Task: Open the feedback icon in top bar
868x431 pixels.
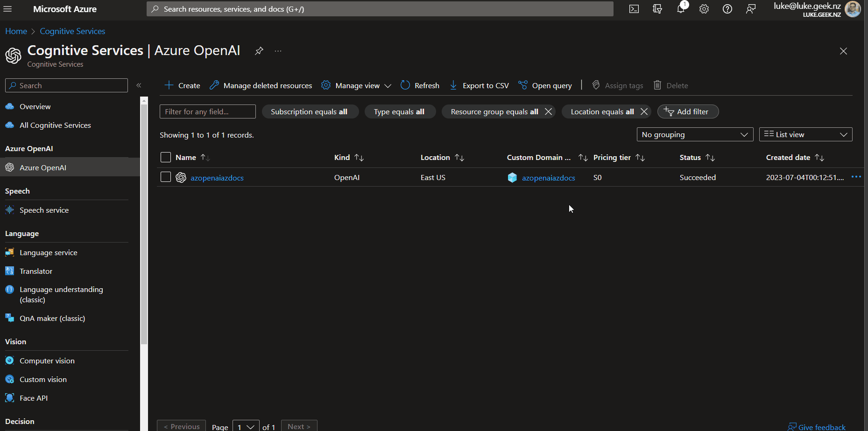Action: click(x=751, y=9)
